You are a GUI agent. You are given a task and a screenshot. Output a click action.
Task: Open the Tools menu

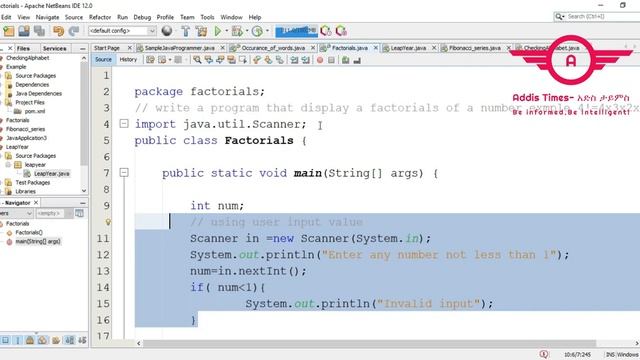click(x=207, y=17)
